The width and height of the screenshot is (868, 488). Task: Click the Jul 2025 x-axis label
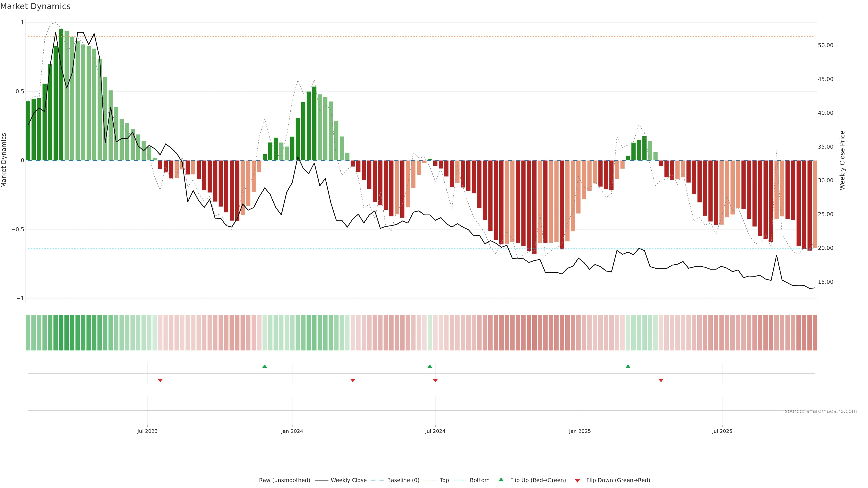click(722, 431)
